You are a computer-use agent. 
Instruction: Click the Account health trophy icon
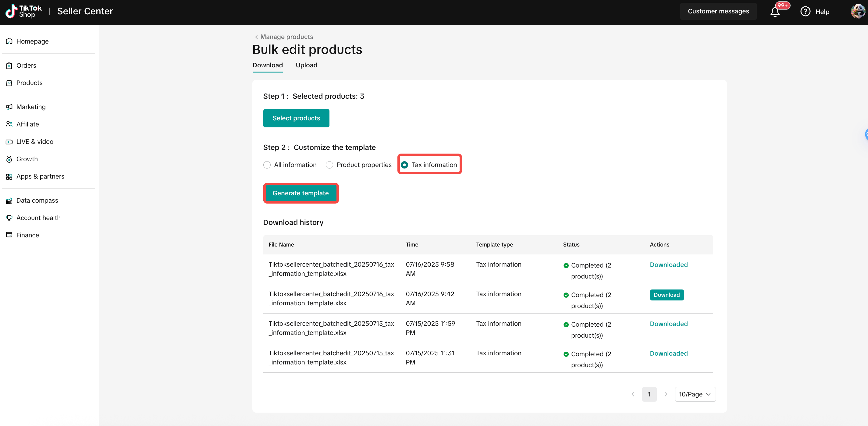(x=9, y=218)
